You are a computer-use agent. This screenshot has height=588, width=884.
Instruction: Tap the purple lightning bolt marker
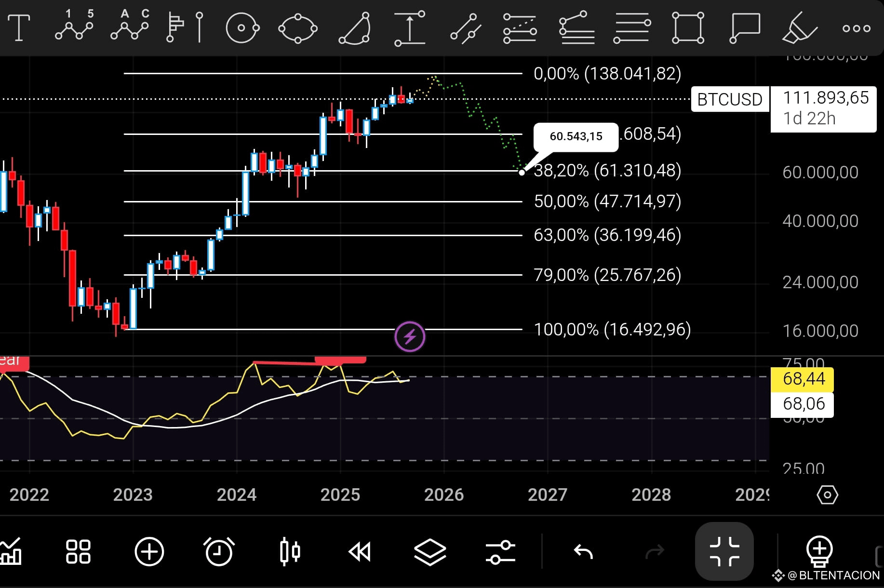point(410,336)
